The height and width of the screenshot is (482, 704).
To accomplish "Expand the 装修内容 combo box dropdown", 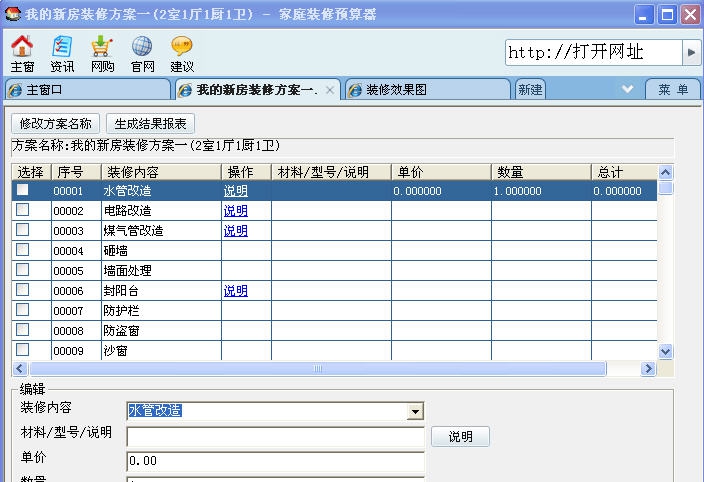I will click(415, 411).
